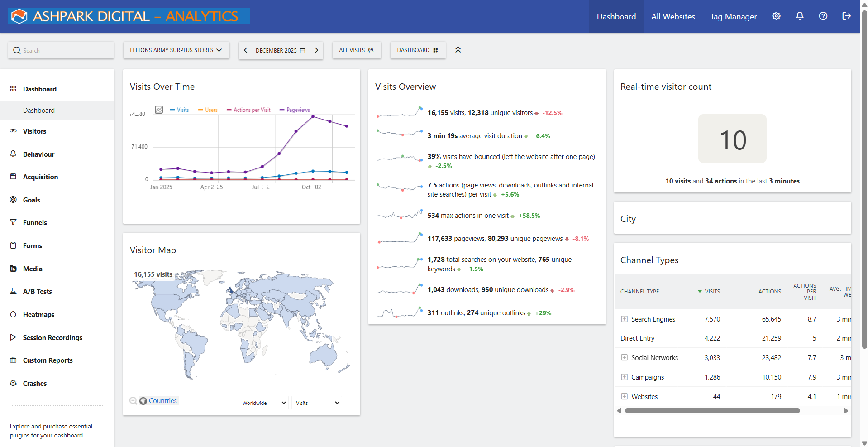Switch to the All Websites tab
Screen dimensions: 868x447
[x=673, y=16]
